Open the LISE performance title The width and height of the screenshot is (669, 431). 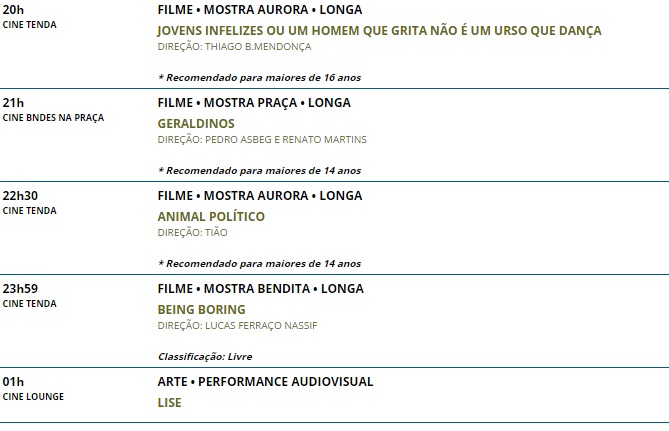[x=170, y=402]
